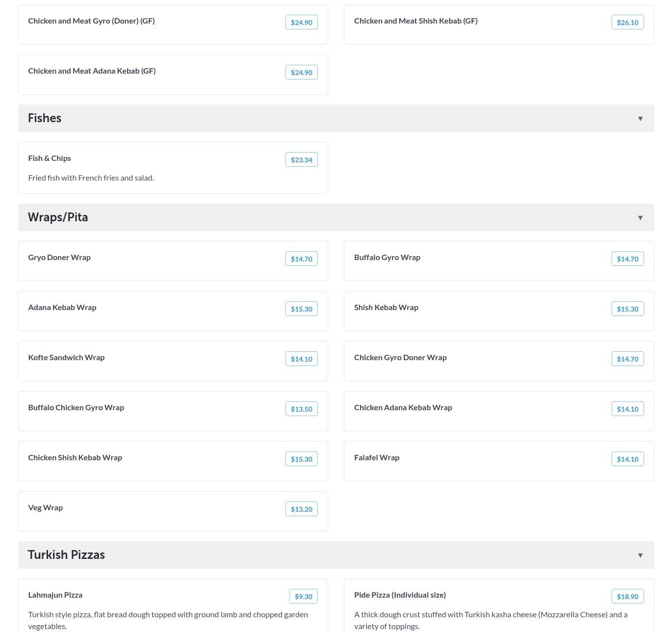
Task: Click the Lahmajun Pizza $9.30 price
Action: tap(303, 596)
